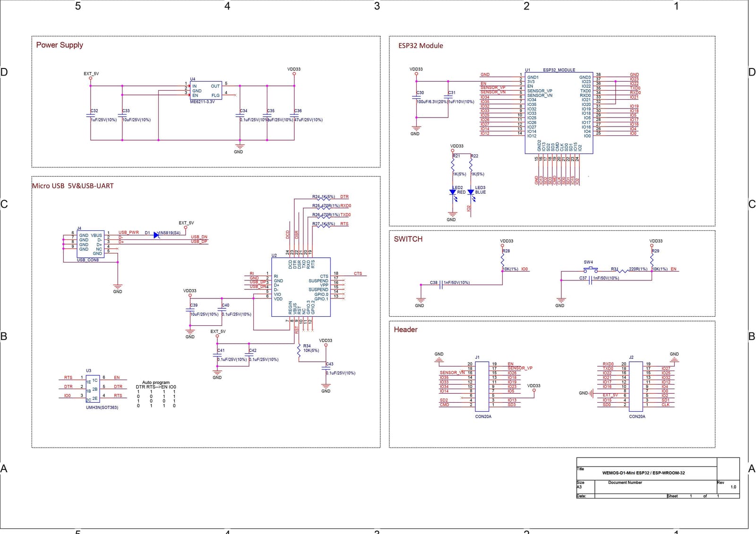Click the "ESP32 Module" section title

pos(421,46)
